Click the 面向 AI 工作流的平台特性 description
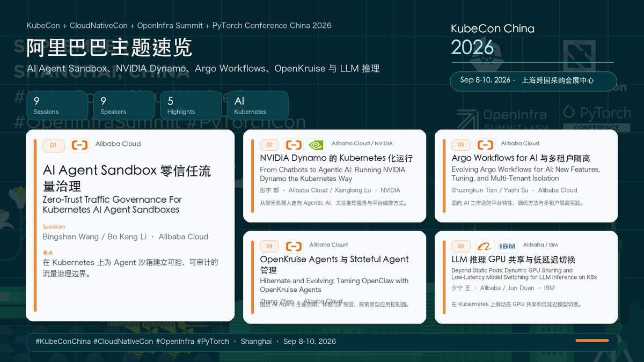Image resolution: width=644 pixels, height=362 pixels. [x=518, y=203]
